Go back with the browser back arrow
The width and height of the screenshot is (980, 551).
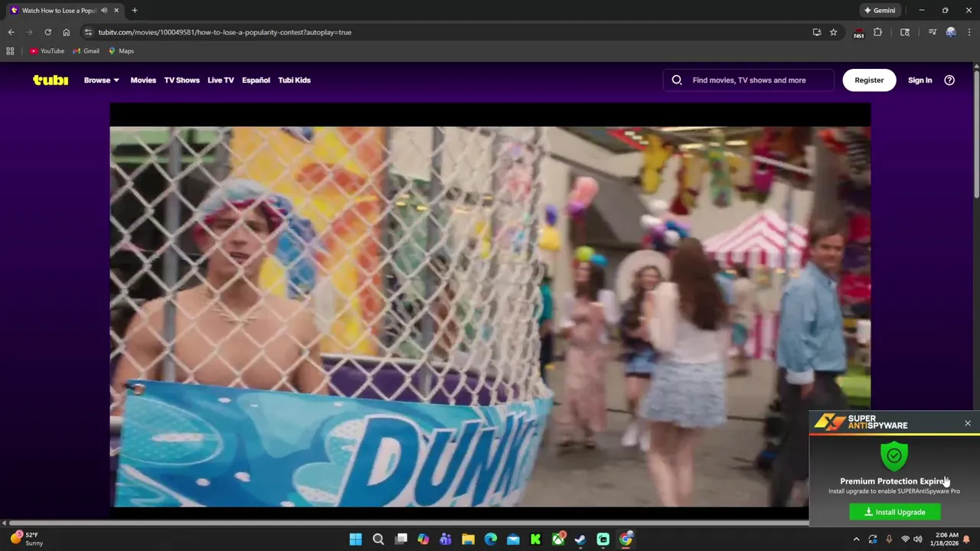point(11,32)
